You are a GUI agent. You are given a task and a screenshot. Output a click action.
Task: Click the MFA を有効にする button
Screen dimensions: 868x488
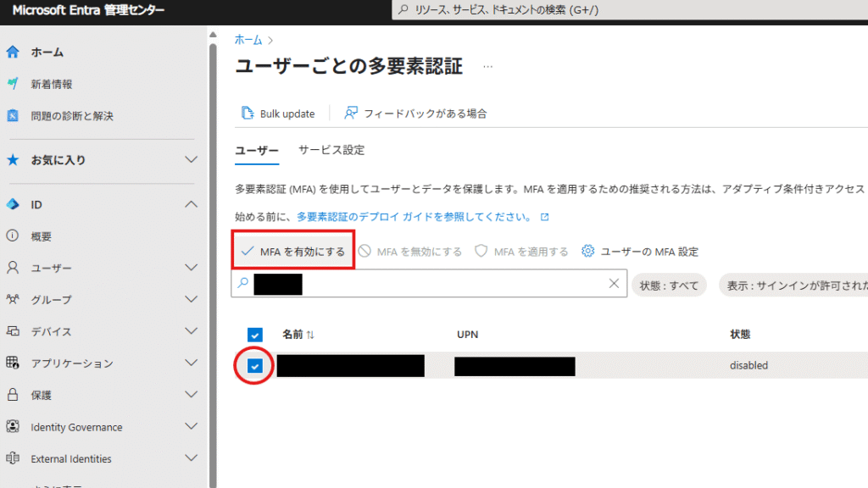[x=292, y=251]
